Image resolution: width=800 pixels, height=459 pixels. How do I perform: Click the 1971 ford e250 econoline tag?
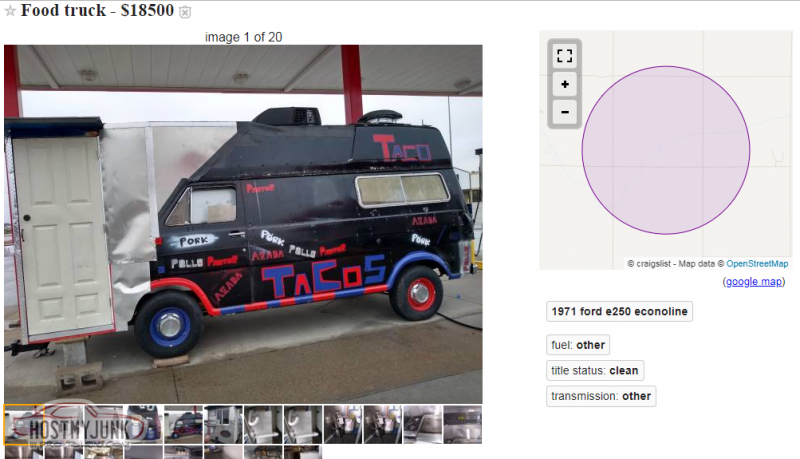coord(619,311)
